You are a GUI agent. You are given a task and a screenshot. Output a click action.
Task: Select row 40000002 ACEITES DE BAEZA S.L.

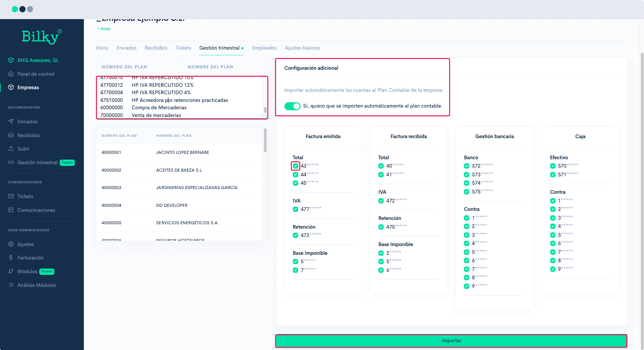point(179,170)
